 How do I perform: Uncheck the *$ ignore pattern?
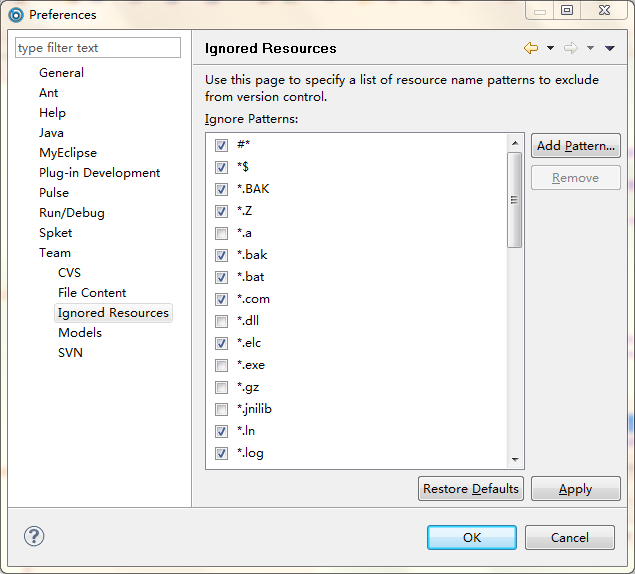point(221,167)
